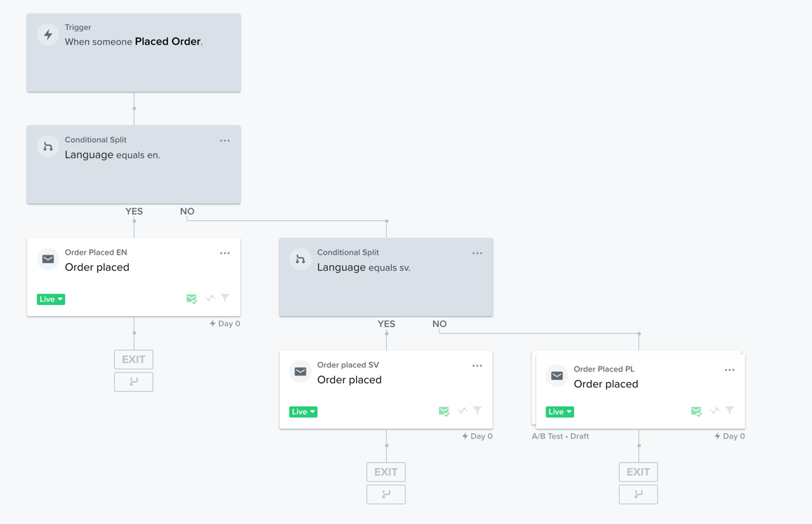This screenshot has height=524, width=812.
Task: Click the envelope icon on Order Placed EN
Action: pyautogui.click(x=48, y=259)
